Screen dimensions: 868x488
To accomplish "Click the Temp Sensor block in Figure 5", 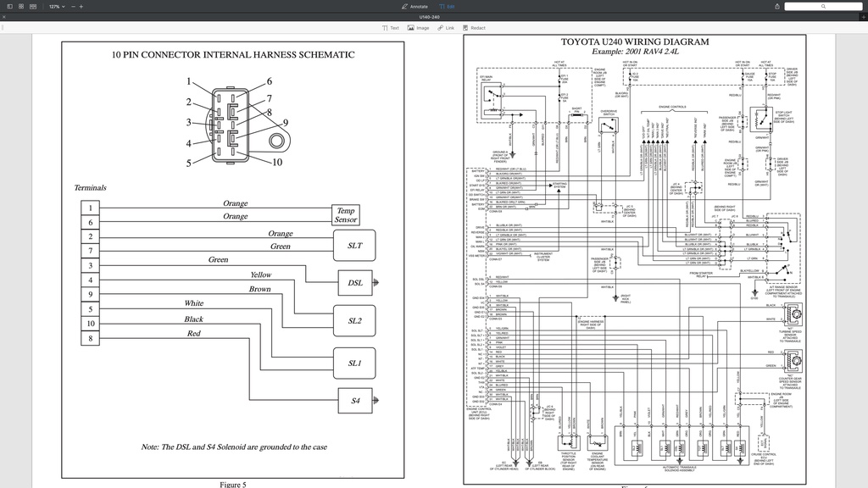I will (344, 214).
